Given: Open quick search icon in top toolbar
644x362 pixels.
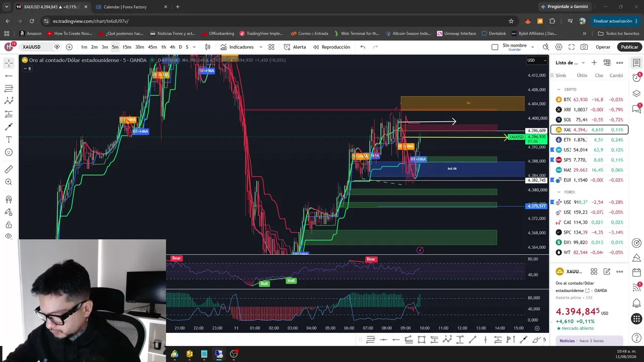Looking at the screenshot, I should (546, 47).
